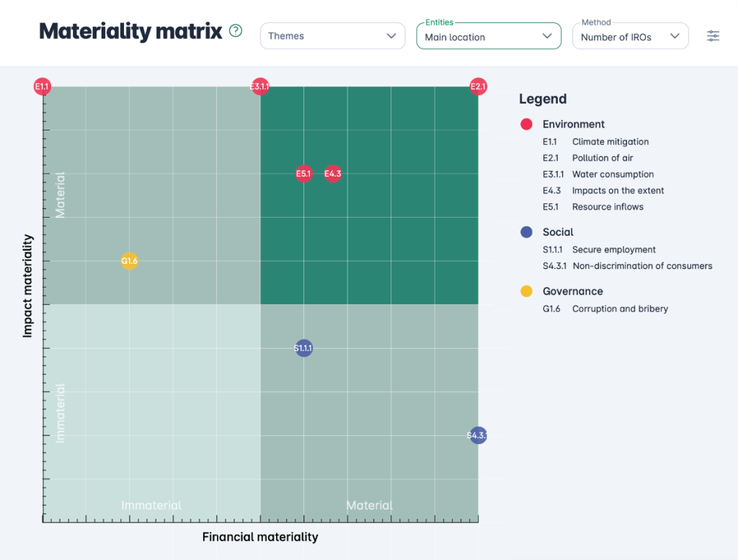Open the Themes dropdown
The image size is (738, 560).
[332, 36]
